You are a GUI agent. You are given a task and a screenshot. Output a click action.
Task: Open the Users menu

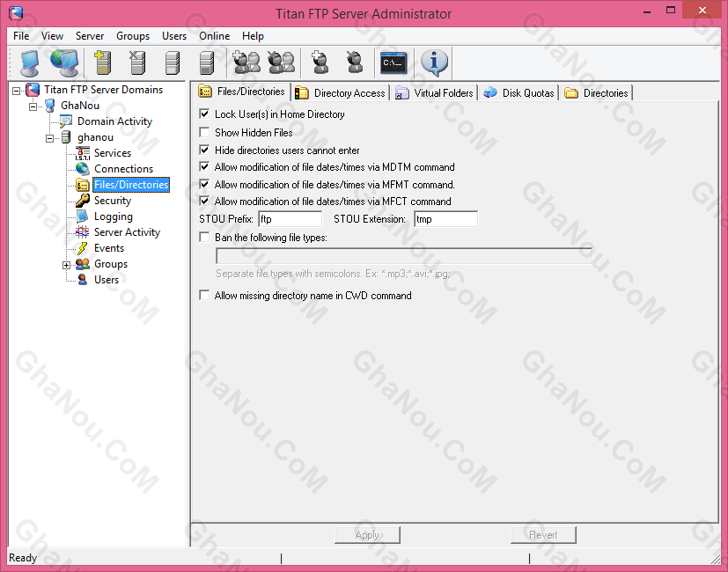coord(174,36)
